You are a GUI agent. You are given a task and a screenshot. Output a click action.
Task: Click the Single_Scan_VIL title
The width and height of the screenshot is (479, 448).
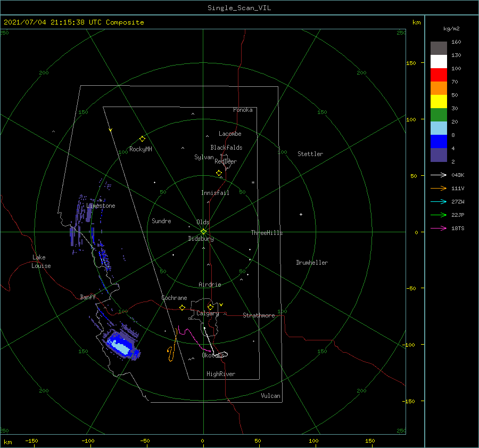tap(239, 8)
